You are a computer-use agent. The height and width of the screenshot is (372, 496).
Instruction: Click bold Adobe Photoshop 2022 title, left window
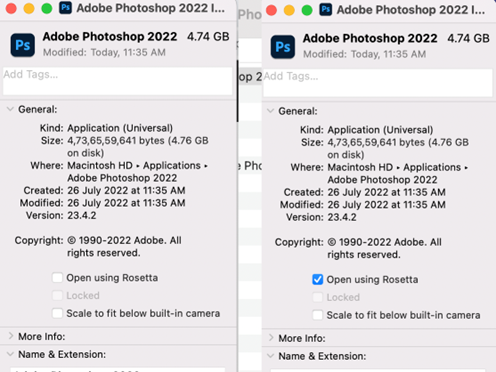tap(110, 36)
